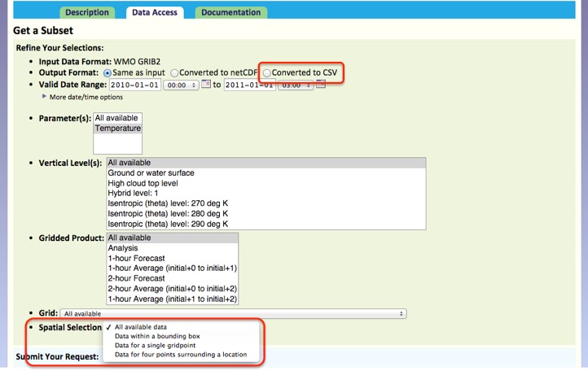Image resolution: width=588 pixels, height=371 pixels.
Task: Open the start date calendar icon
Action: tap(206, 84)
